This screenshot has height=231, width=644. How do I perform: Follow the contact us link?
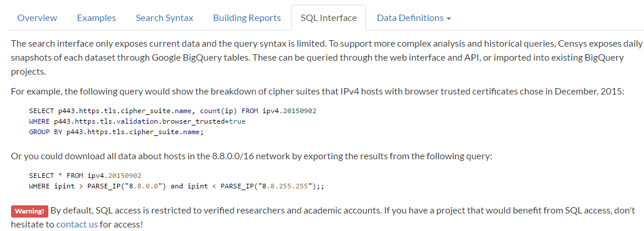coord(77,225)
